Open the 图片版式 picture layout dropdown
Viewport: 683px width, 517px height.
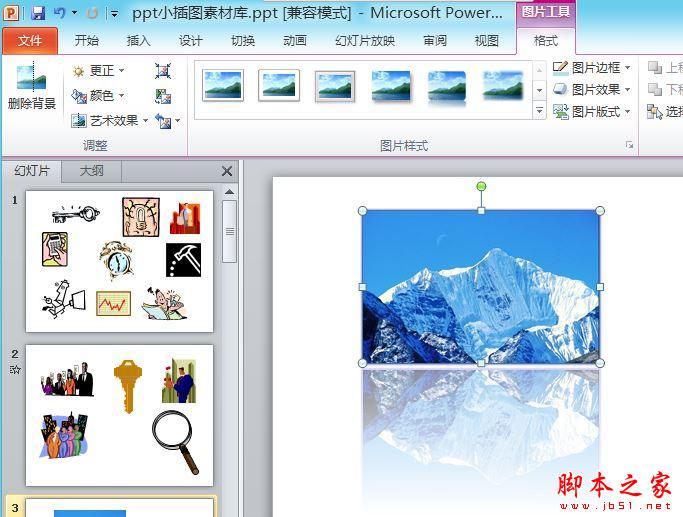point(592,112)
